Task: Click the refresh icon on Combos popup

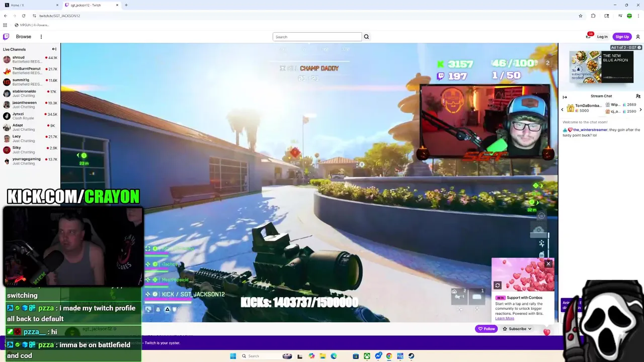Action: (498, 286)
